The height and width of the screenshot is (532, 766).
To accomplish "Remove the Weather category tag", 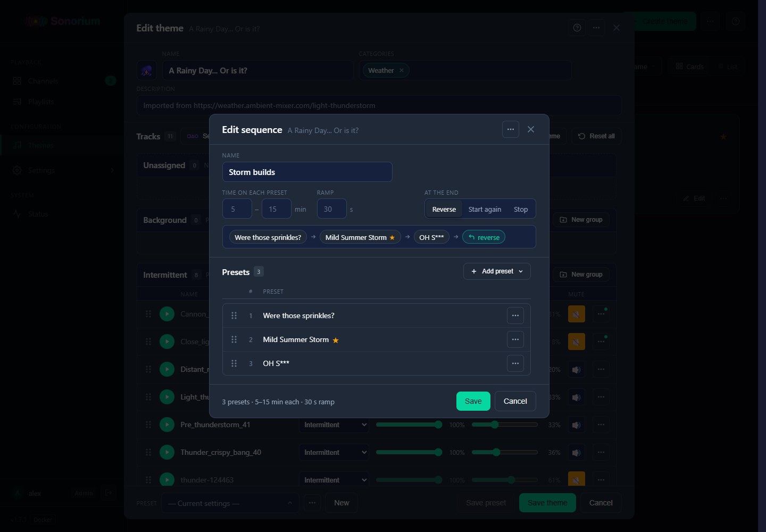I will [x=402, y=70].
